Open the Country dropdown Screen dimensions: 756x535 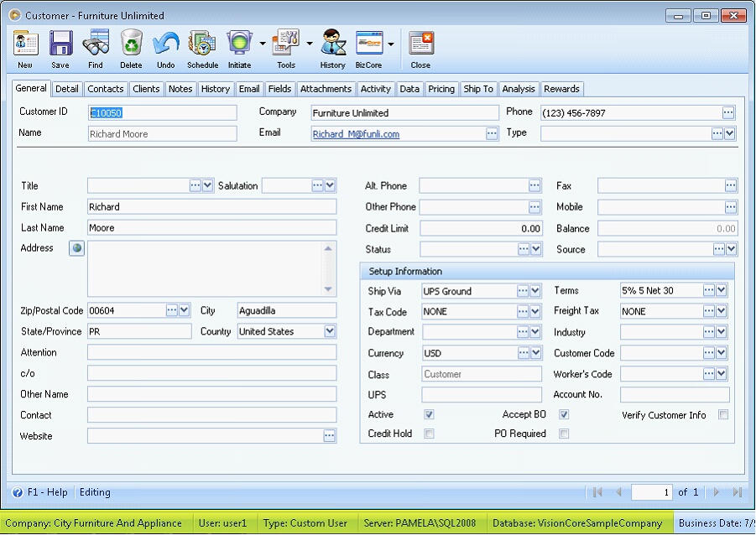pos(330,331)
